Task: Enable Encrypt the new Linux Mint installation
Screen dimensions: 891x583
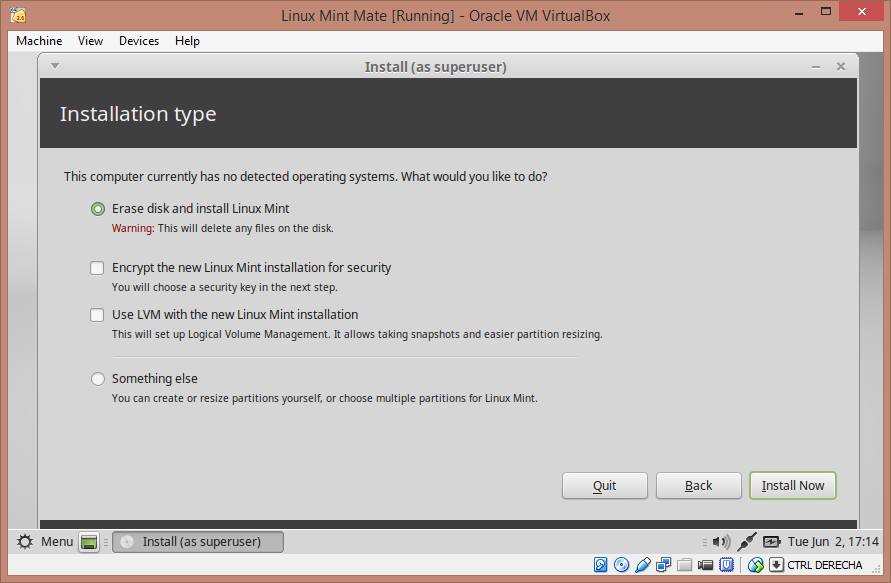Action: coord(97,268)
